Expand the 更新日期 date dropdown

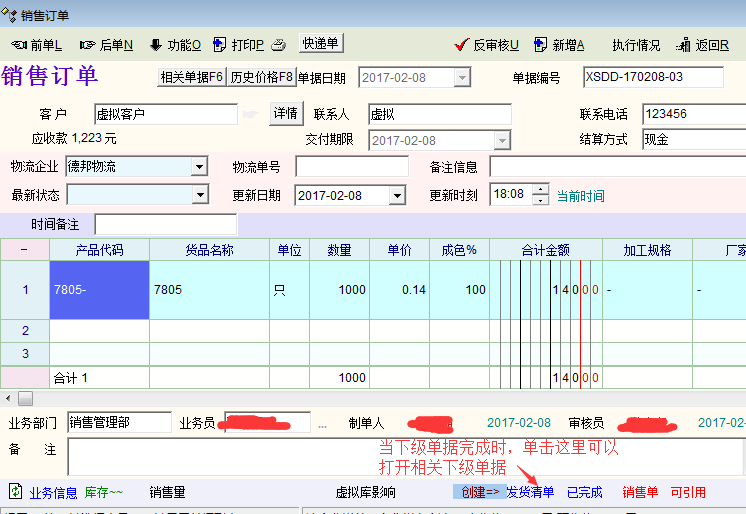[x=397, y=196]
